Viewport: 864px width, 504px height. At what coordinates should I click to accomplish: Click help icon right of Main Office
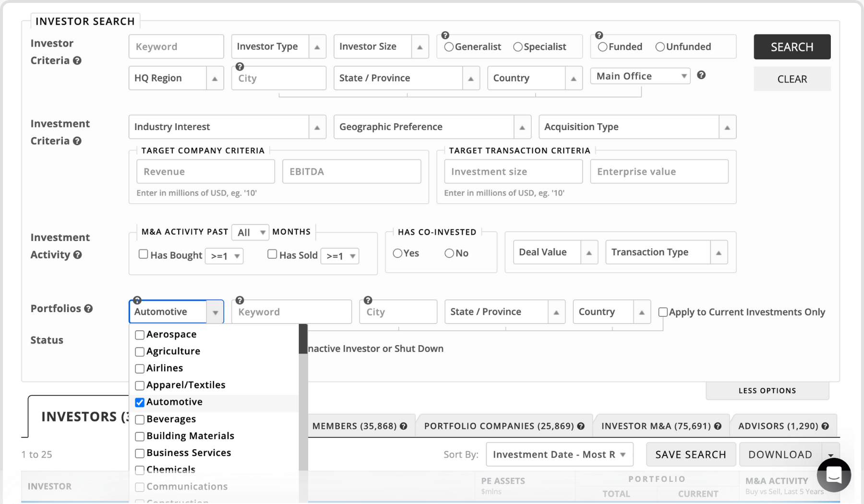701,75
